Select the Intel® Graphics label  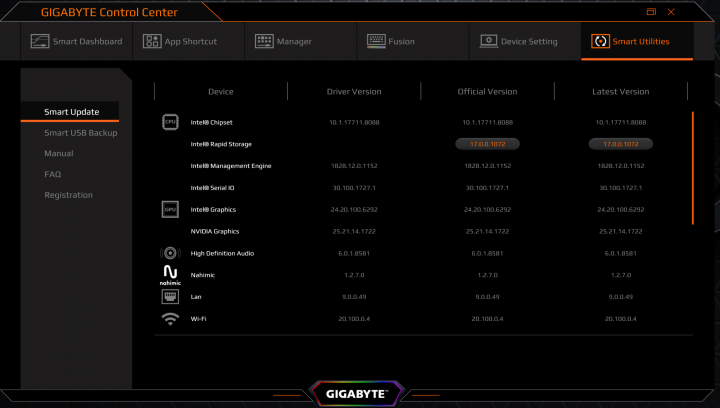pos(213,209)
